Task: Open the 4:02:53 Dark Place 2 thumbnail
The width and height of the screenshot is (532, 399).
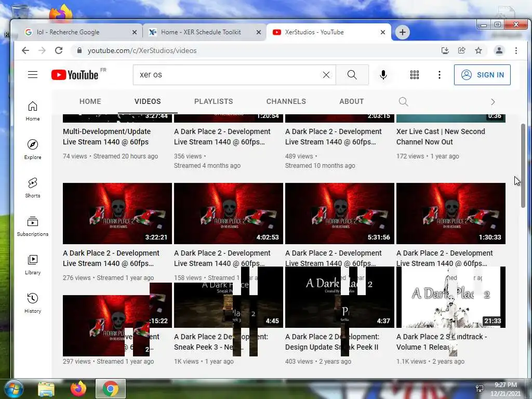Action: 229,214
